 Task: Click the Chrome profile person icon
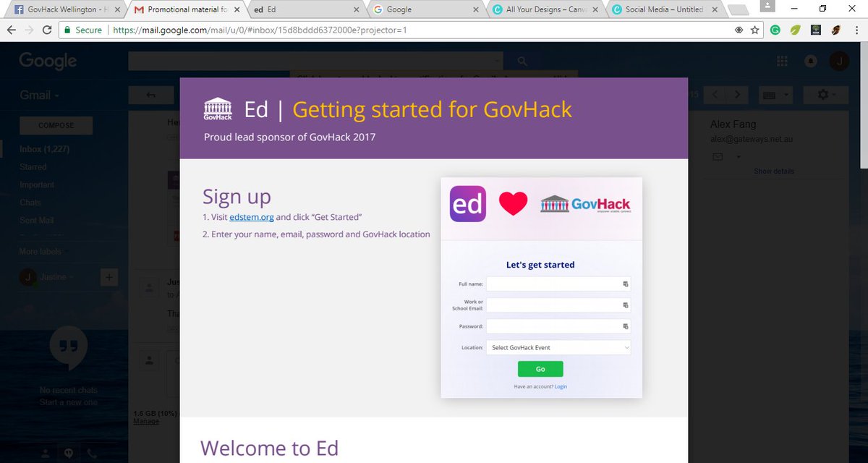pyautogui.click(x=768, y=6)
